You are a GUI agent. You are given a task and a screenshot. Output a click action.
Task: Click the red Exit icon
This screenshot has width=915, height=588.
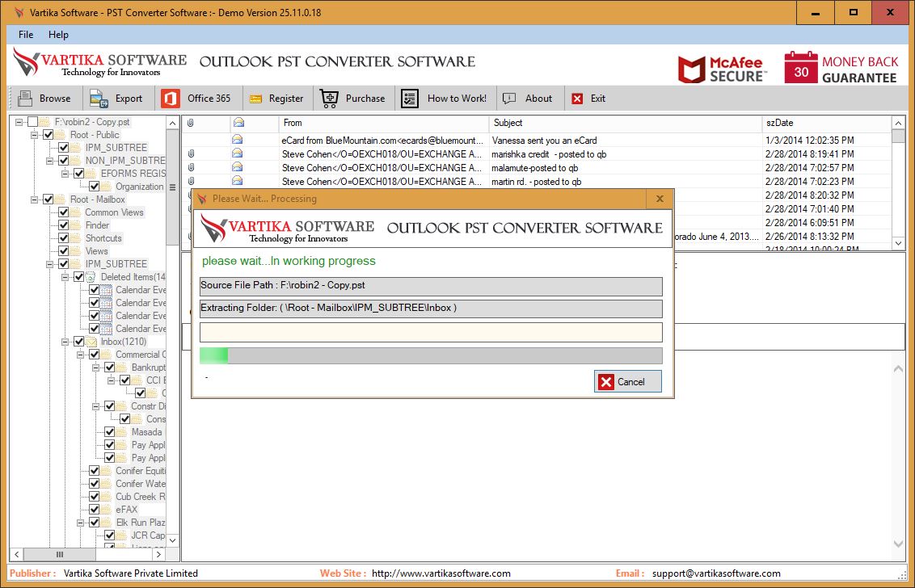coord(577,99)
